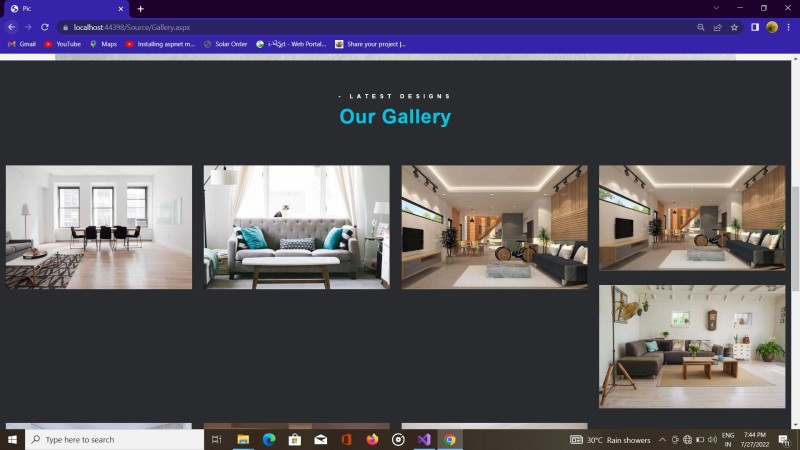This screenshot has height=450, width=800.
Task: Share this page via share icon
Action: (717, 28)
